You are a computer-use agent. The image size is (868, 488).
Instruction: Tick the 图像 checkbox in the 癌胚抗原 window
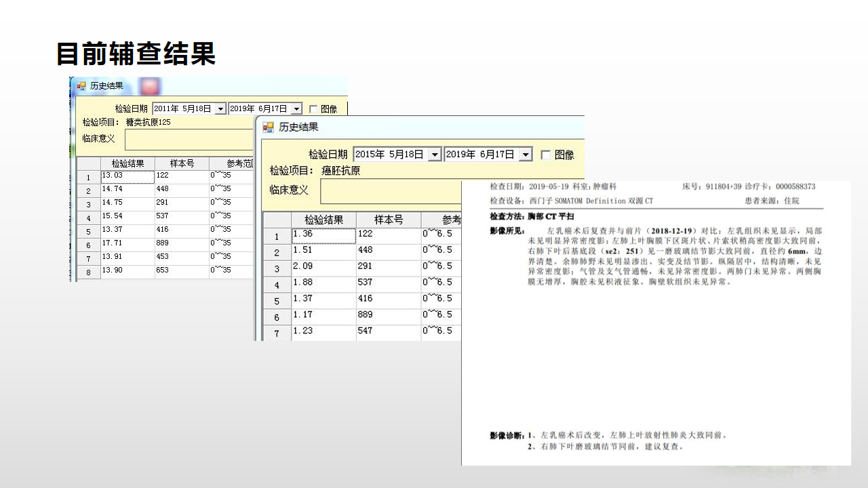545,155
